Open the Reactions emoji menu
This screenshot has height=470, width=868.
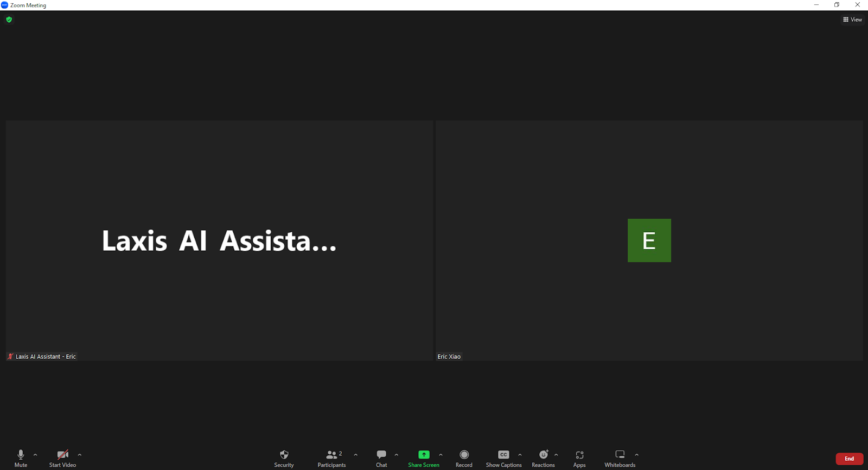[x=543, y=458]
